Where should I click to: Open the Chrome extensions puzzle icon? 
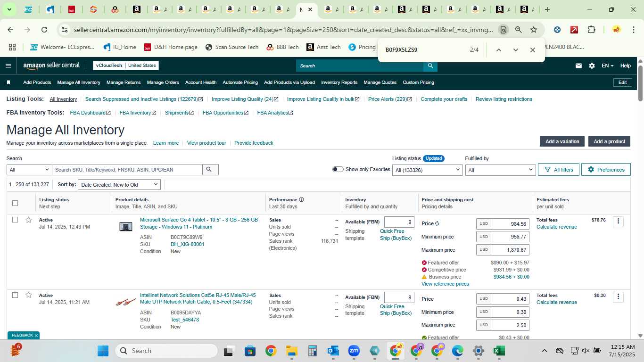pyautogui.click(x=591, y=30)
